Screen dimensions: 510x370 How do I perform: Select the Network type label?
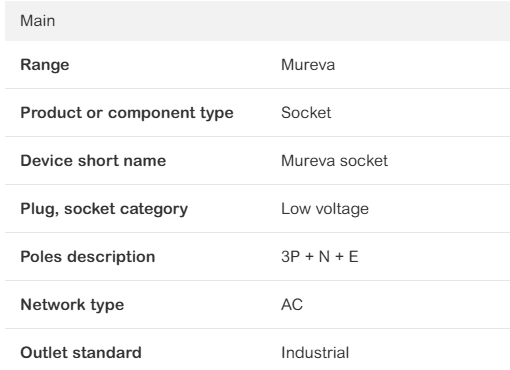pyautogui.click(x=72, y=305)
